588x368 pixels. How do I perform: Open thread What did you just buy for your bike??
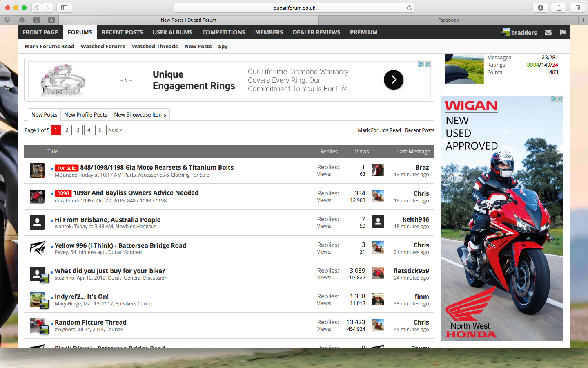click(x=110, y=271)
